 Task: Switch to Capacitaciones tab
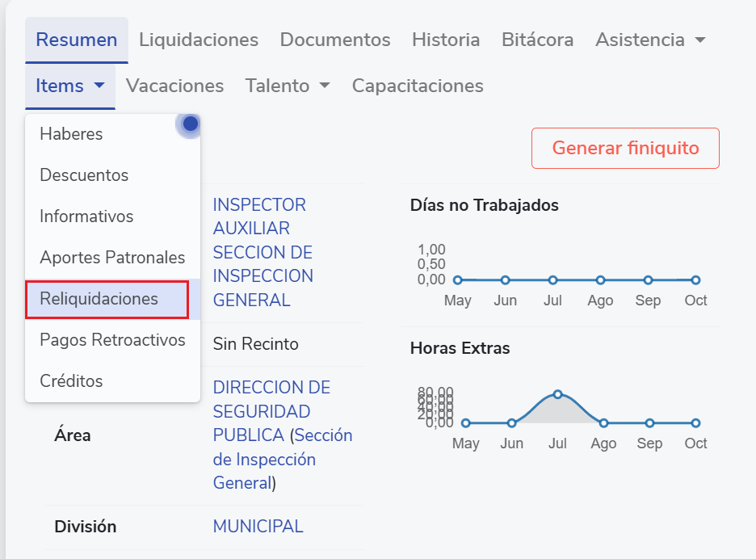(x=418, y=86)
